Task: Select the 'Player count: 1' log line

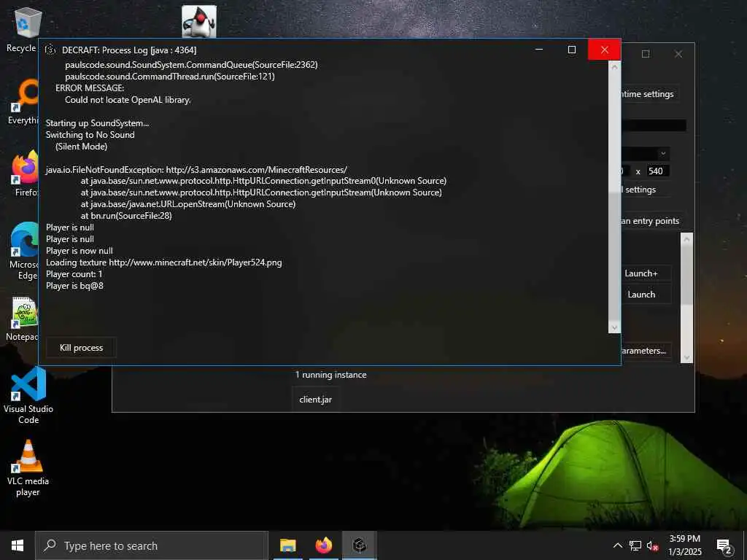Action: [x=74, y=274]
